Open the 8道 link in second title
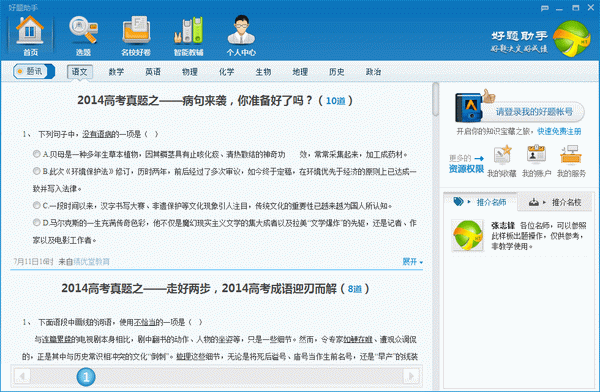This screenshot has height=392, width=600. (x=355, y=289)
